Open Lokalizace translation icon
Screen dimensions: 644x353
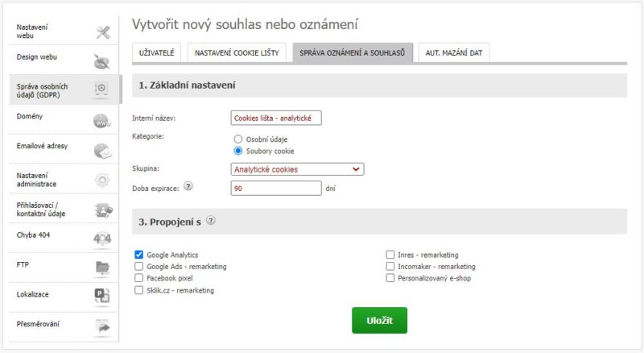[102, 297]
